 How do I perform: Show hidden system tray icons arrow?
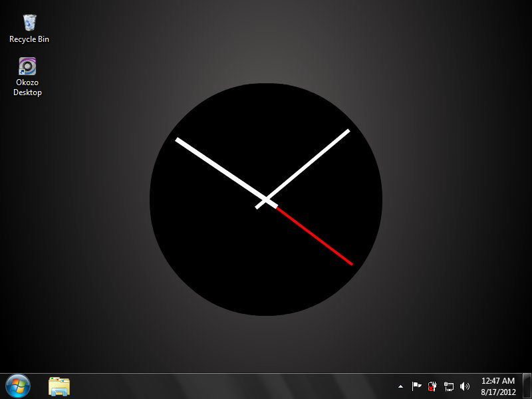401,386
